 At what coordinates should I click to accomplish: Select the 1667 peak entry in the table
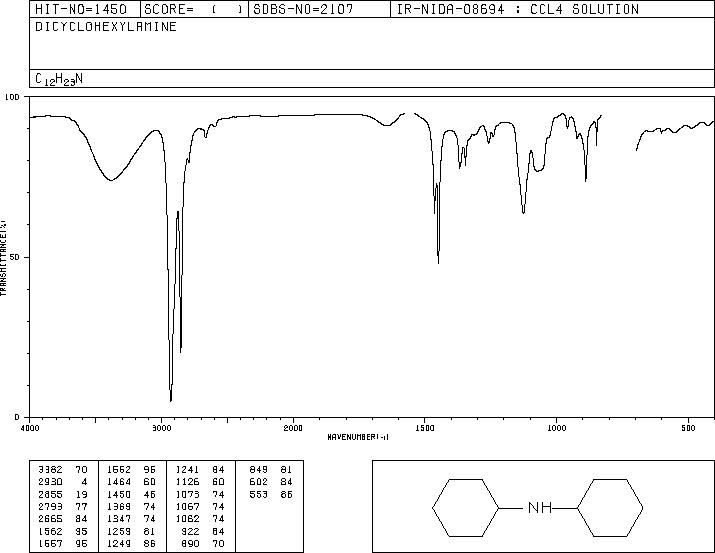[x=63, y=543]
